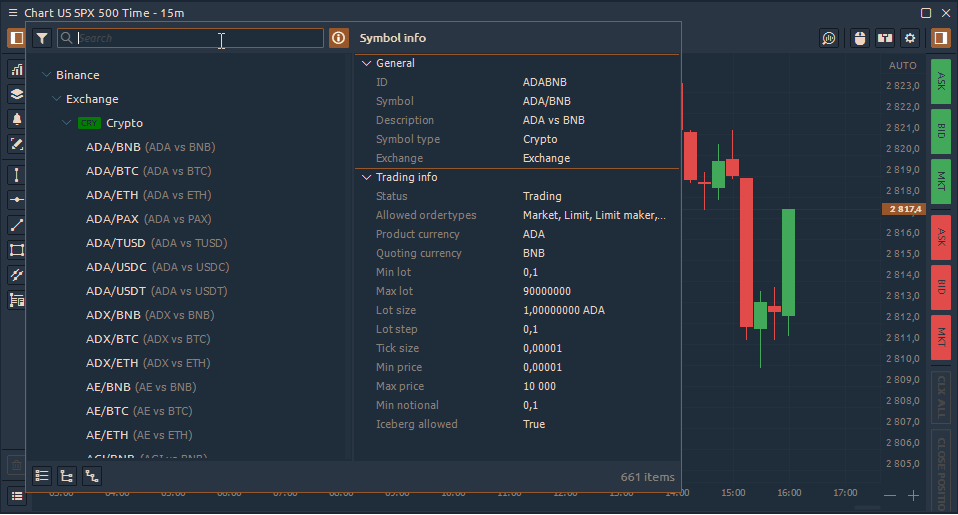The image size is (958, 515).
Task: Zoom in with the plus icon
Action: 913,495
